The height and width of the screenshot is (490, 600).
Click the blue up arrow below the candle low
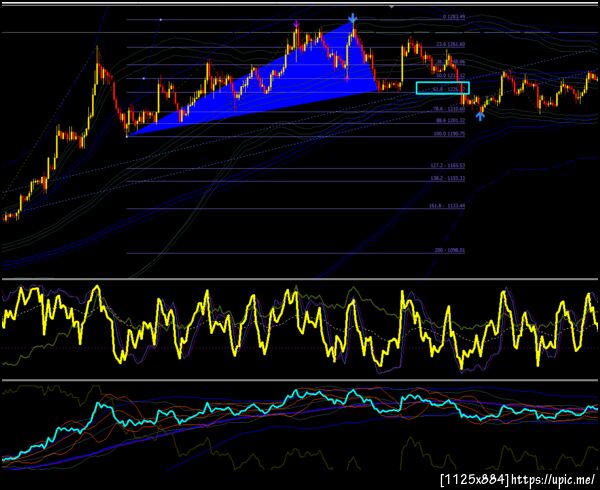(480, 116)
